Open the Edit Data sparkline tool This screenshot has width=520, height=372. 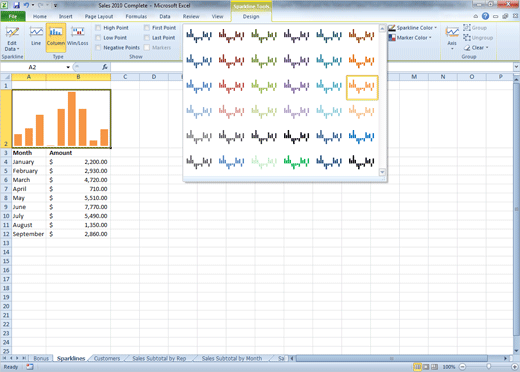pos(12,38)
